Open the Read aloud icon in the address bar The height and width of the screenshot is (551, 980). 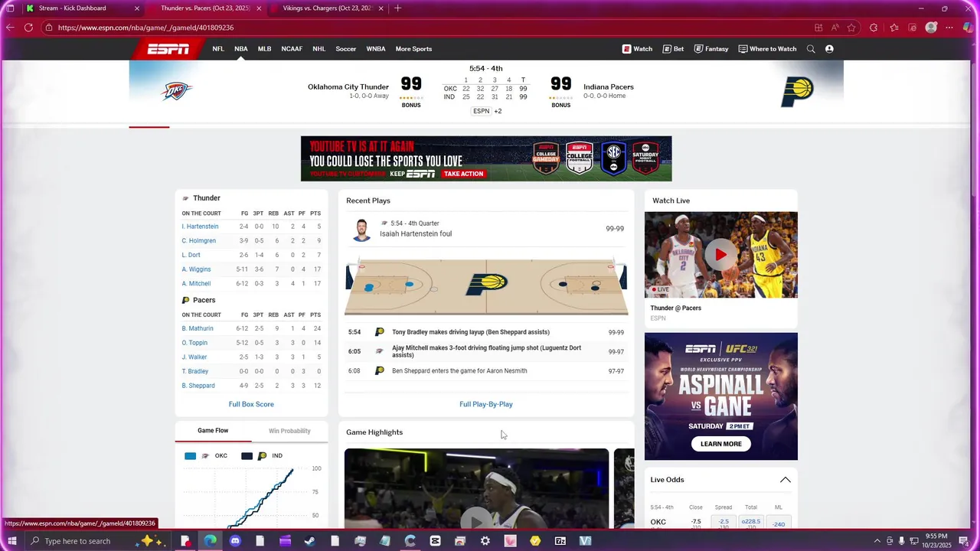pyautogui.click(x=835, y=28)
